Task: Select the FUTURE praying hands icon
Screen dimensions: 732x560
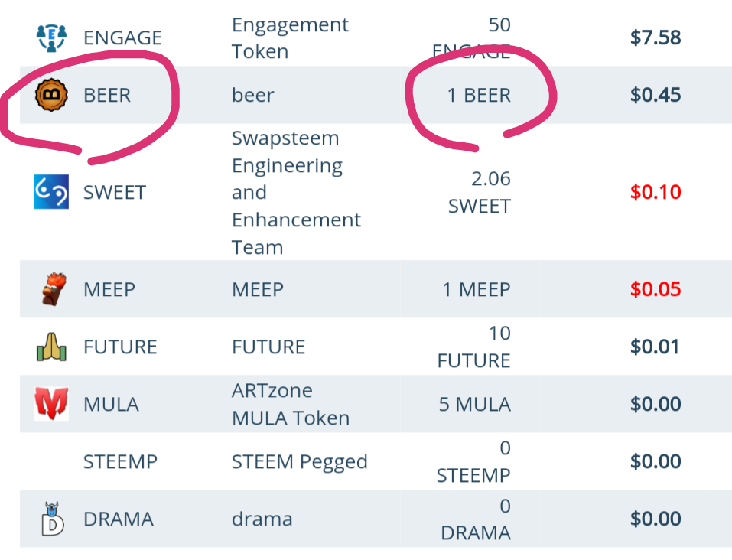Action: 52,347
